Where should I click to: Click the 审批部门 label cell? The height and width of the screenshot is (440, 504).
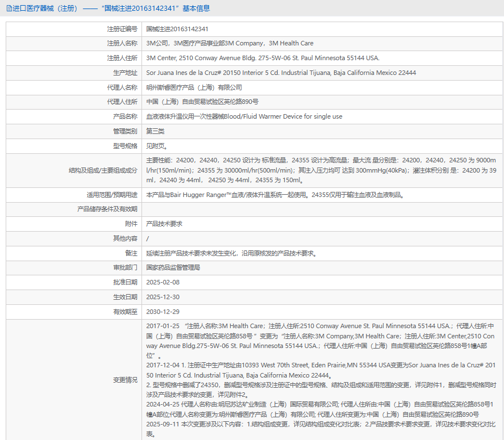click(x=74, y=268)
